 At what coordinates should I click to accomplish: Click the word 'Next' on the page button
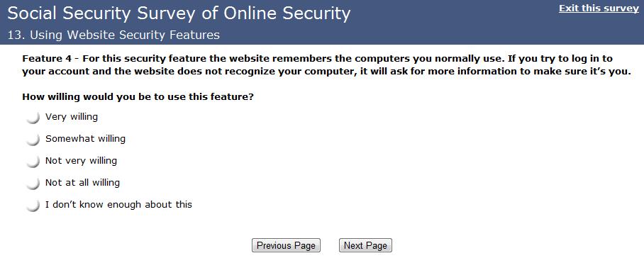(x=353, y=245)
